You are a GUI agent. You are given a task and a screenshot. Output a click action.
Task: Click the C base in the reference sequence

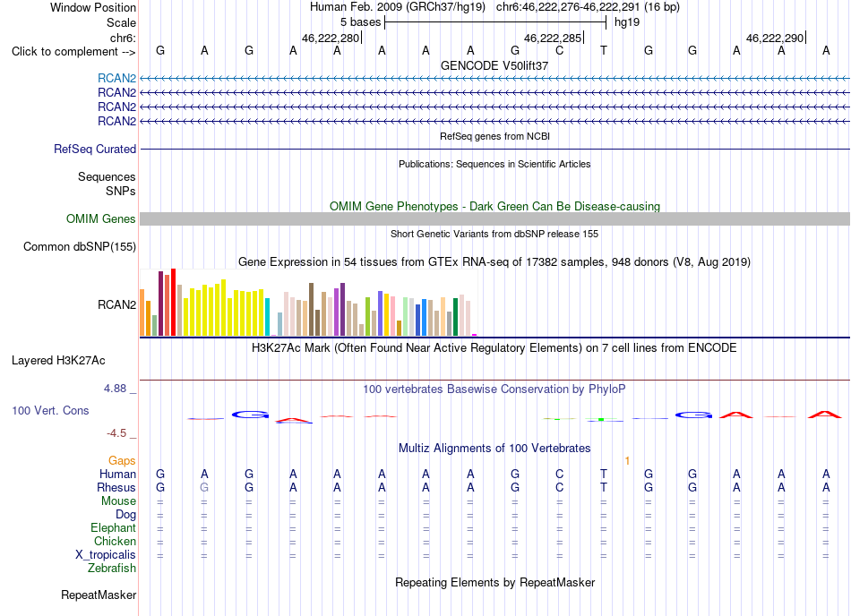coord(560,50)
